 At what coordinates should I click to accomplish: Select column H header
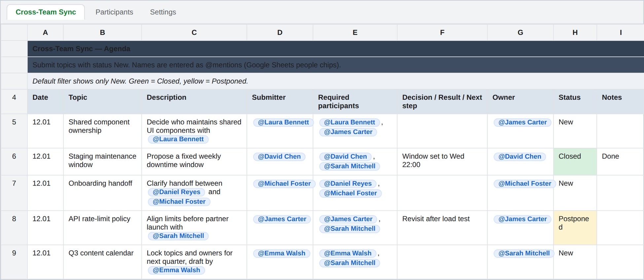(575, 32)
